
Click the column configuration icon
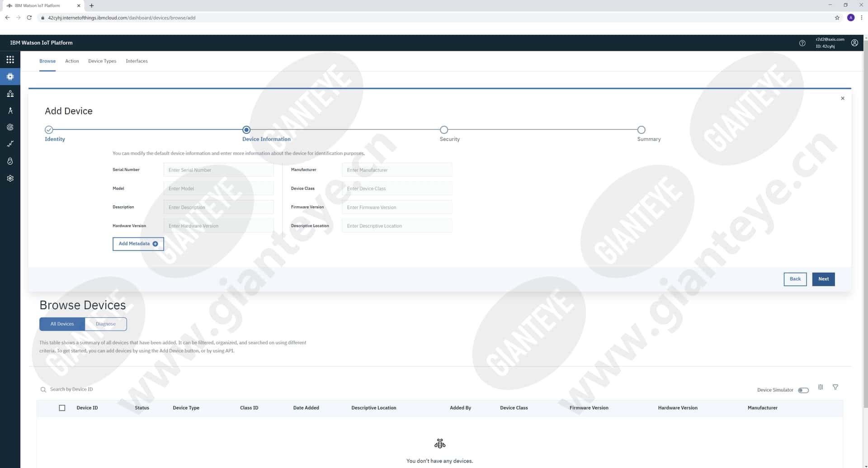point(821,387)
